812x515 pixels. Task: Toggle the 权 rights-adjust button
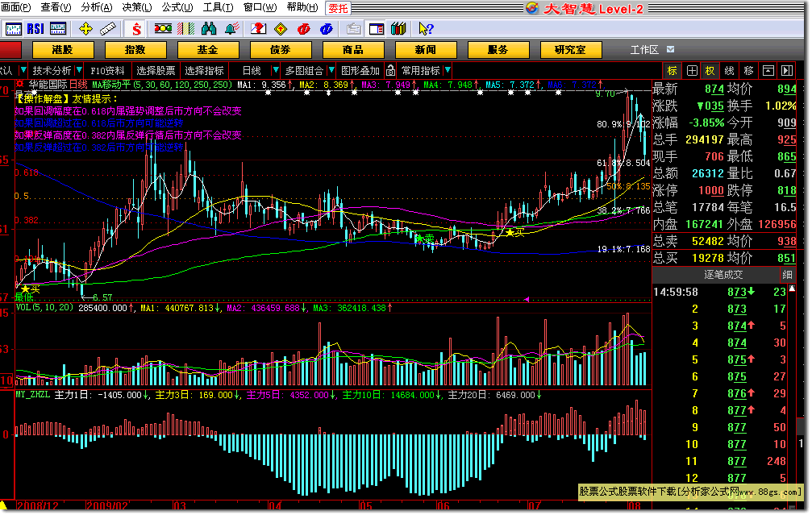tap(710, 71)
